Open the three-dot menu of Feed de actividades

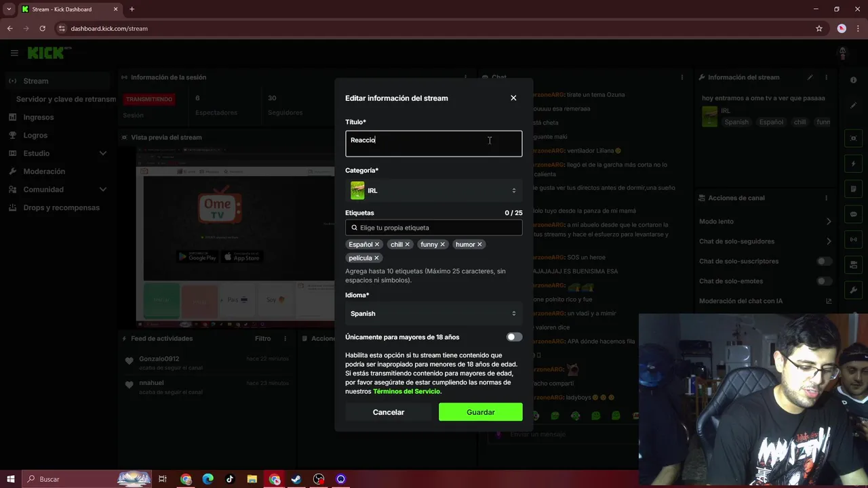[x=284, y=338]
